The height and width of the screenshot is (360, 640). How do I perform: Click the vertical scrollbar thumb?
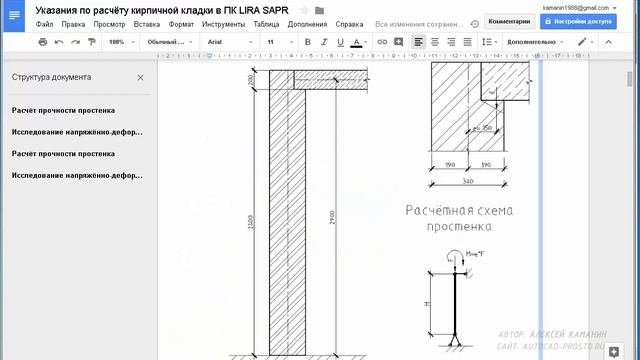point(630,78)
